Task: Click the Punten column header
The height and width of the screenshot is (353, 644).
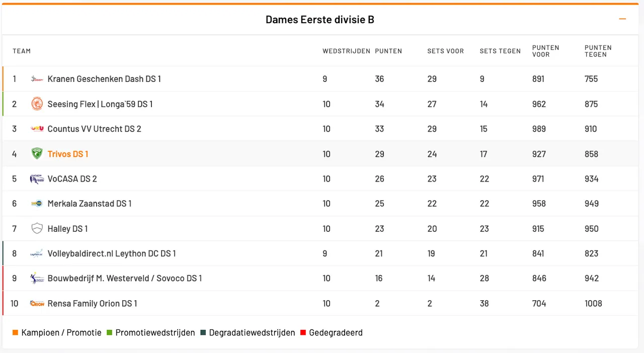Action: coord(388,51)
